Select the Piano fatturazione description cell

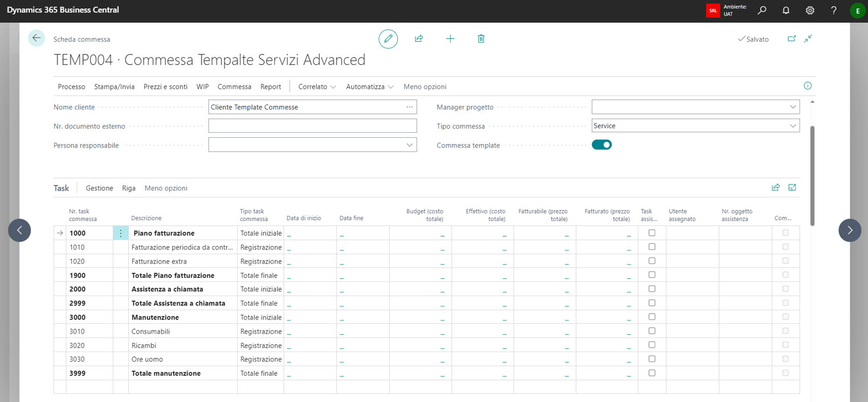pyautogui.click(x=182, y=233)
